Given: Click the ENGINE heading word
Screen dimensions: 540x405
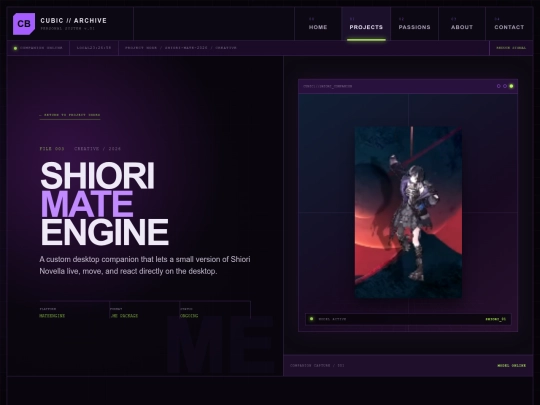Looking at the screenshot, I should (x=105, y=232).
